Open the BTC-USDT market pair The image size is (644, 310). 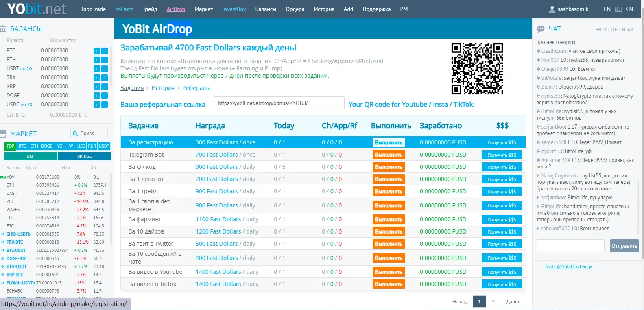click(x=16, y=251)
